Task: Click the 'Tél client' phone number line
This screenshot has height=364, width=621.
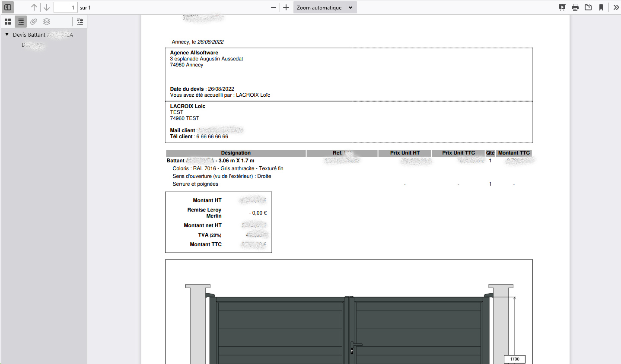Action: (x=199, y=136)
